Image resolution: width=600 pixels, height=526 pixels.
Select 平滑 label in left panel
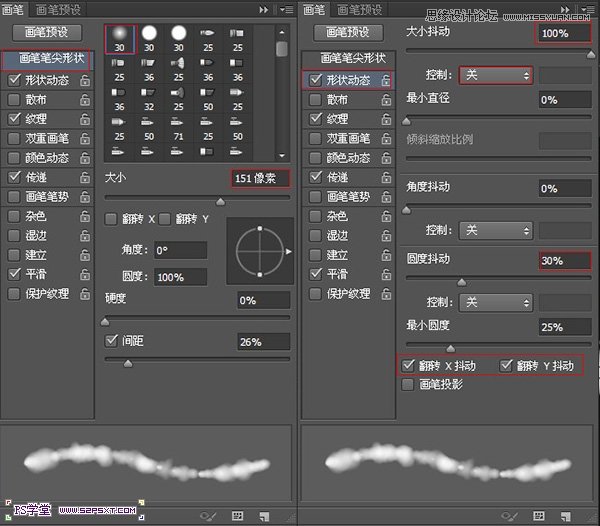(36, 274)
